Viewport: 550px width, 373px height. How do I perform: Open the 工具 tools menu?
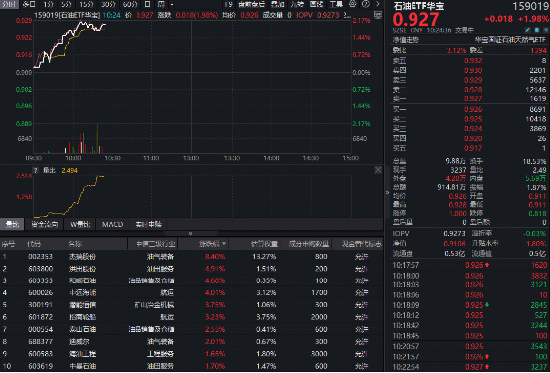click(336, 4)
